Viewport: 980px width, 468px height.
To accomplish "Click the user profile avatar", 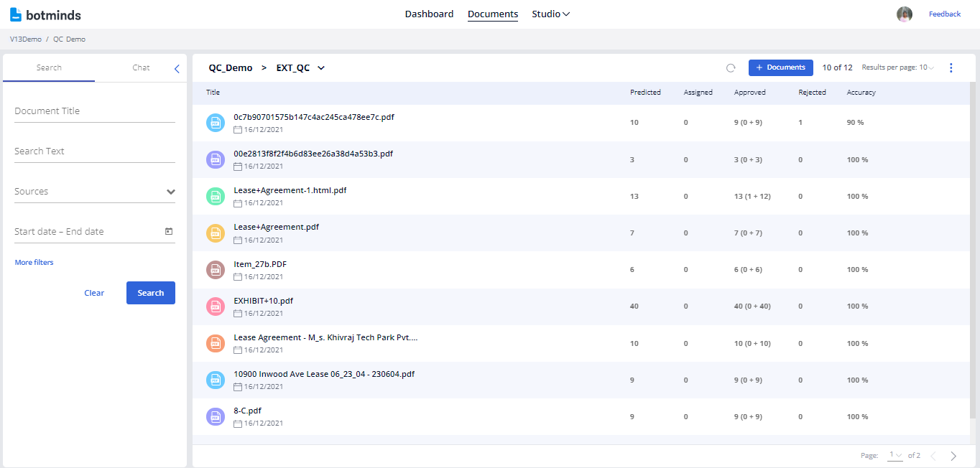I will (905, 14).
